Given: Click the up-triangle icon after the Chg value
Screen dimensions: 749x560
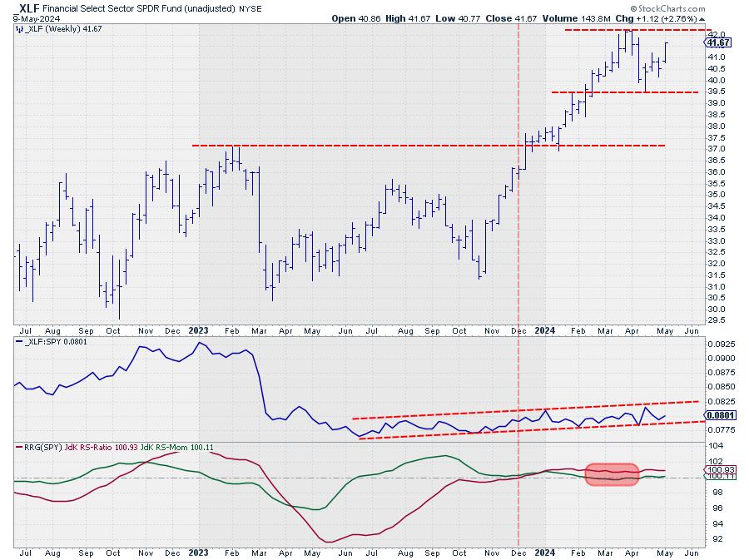Looking at the screenshot, I should 702,19.
